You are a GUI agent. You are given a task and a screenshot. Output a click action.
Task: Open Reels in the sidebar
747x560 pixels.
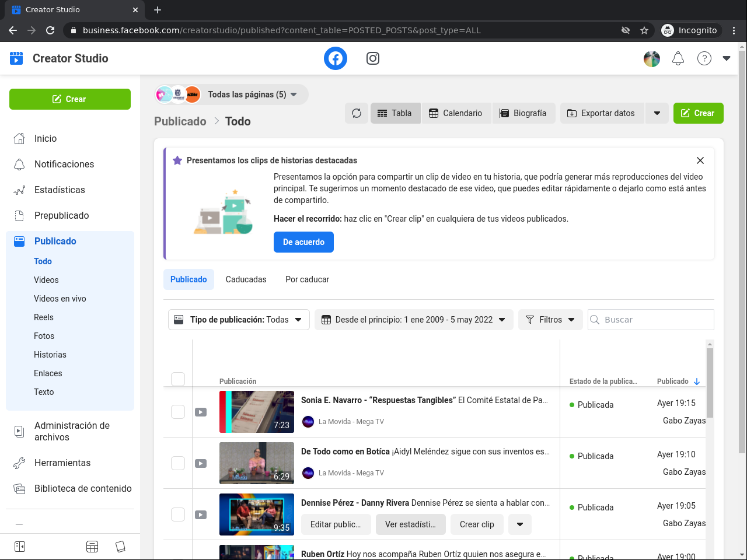click(44, 317)
